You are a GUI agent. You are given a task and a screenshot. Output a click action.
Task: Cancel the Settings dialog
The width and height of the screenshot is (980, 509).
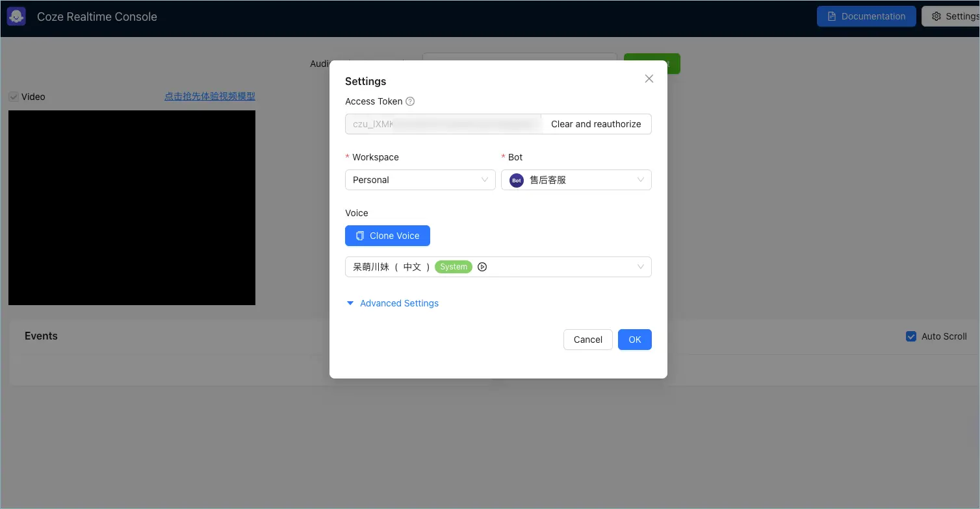(x=588, y=340)
